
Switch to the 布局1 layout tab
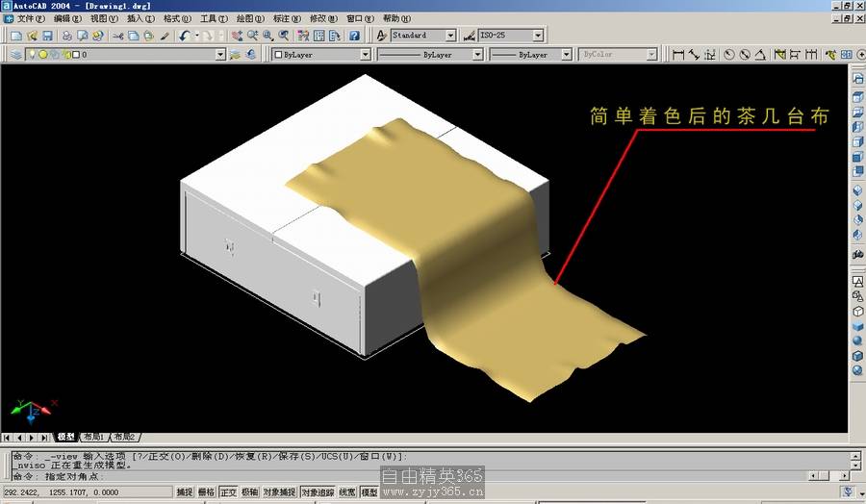click(93, 438)
